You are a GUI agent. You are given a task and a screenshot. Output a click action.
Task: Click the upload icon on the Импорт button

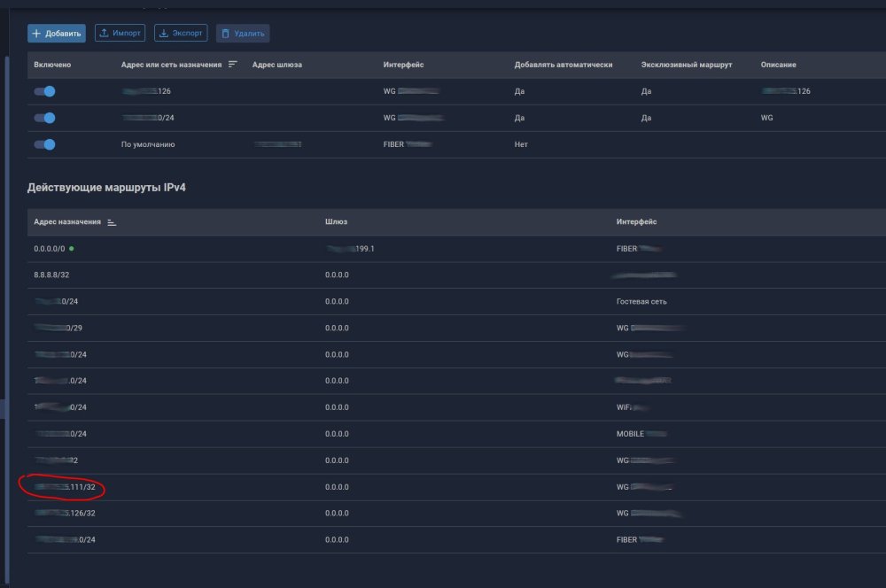coord(104,34)
